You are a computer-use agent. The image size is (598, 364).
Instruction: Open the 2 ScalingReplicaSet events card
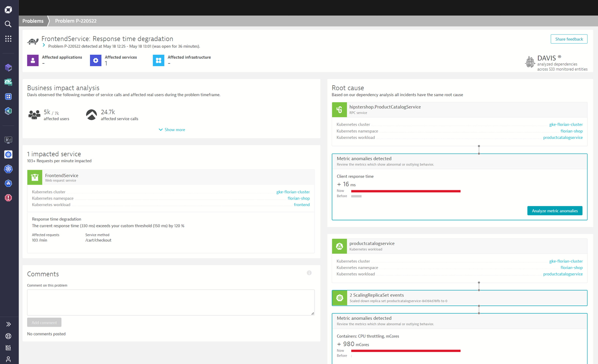click(x=459, y=298)
